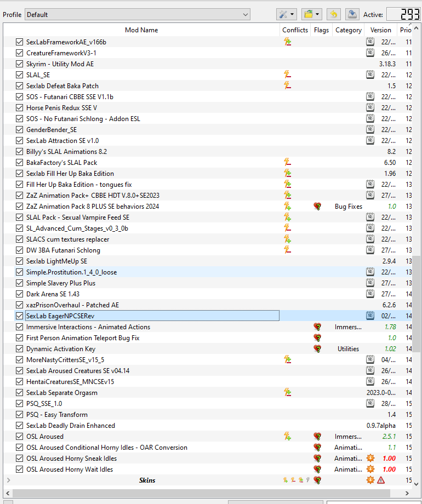
Task: Sort by Version column header
Action: tap(381, 30)
